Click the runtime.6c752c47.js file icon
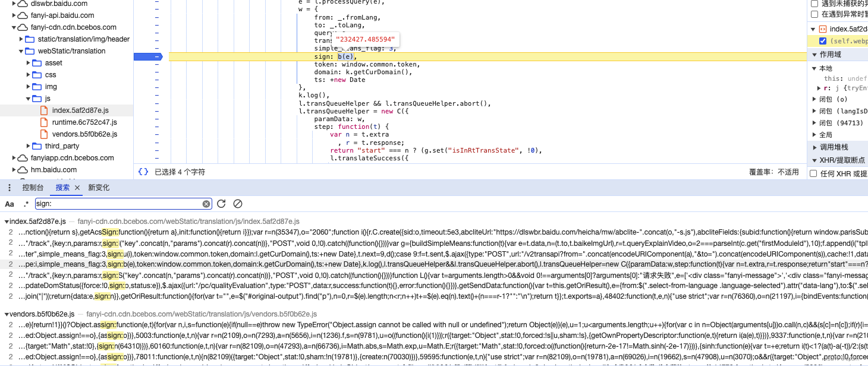The width and height of the screenshot is (868, 367). tap(44, 122)
